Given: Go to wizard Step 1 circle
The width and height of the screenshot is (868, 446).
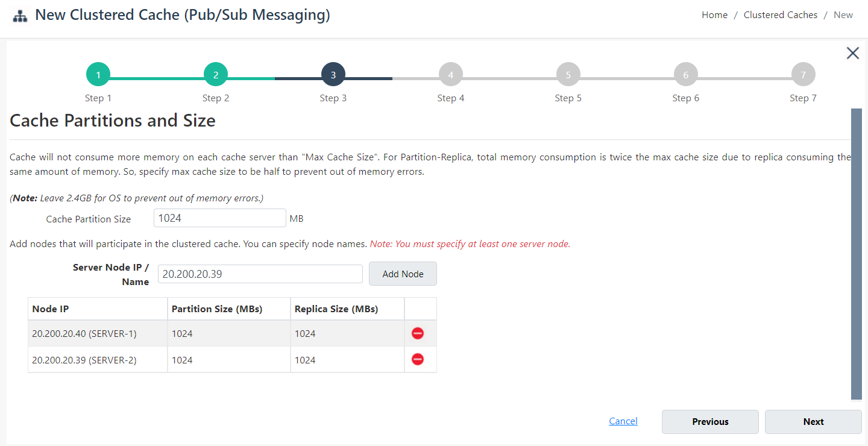Looking at the screenshot, I should coord(98,75).
